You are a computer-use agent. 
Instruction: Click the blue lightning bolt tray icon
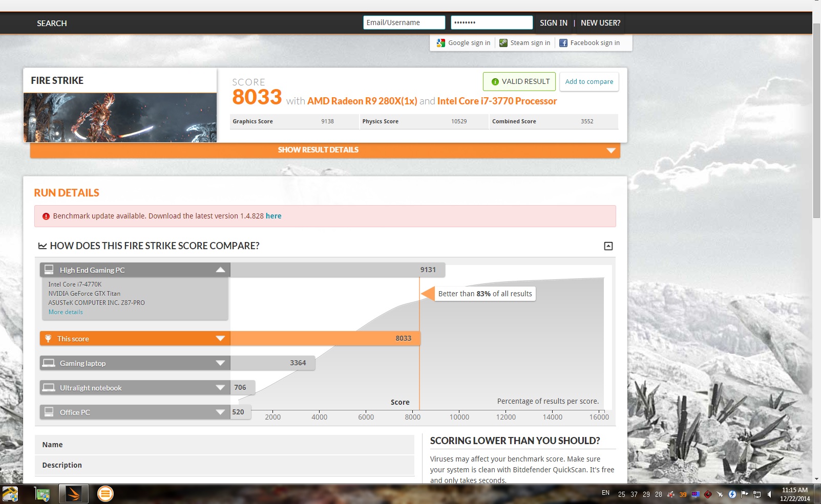[x=732, y=494]
